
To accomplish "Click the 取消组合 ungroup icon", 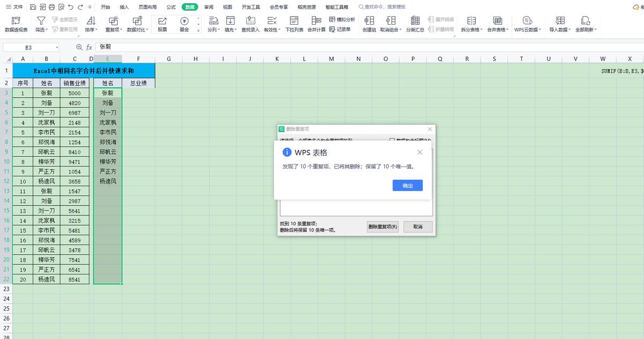I will (x=391, y=24).
